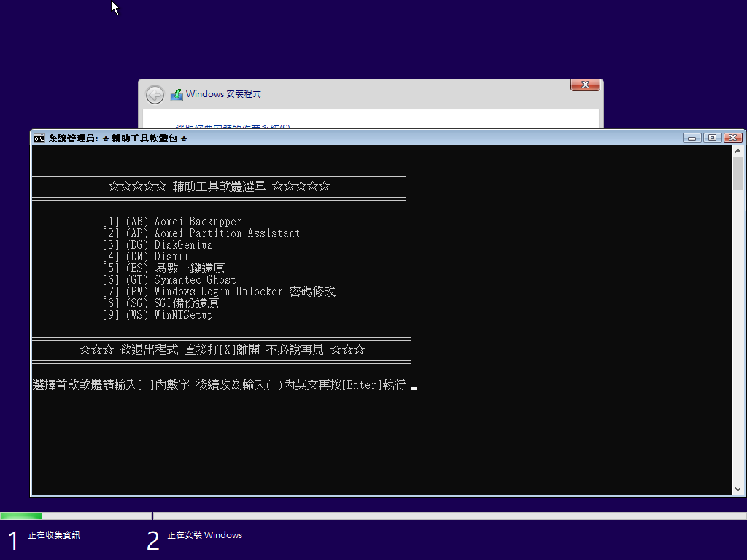Click the setup progress bar at bottom
This screenshot has height=560, width=747.
(373, 516)
